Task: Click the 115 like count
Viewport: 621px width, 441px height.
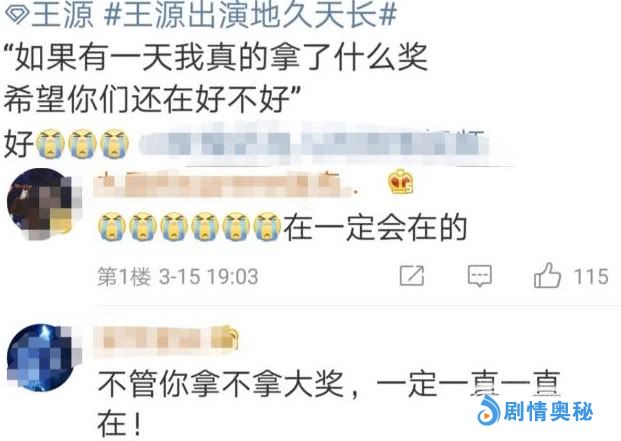Action: tap(591, 276)
